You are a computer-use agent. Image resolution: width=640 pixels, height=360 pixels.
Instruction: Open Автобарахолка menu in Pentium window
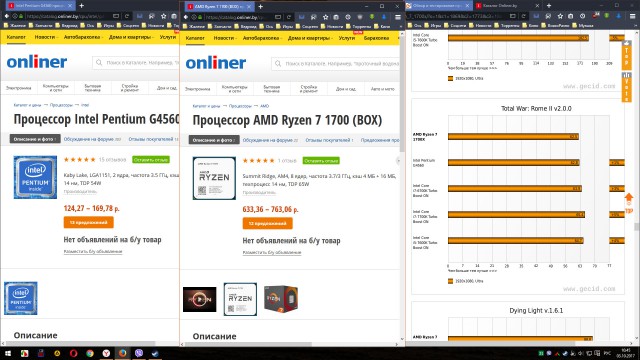point(83,37)
